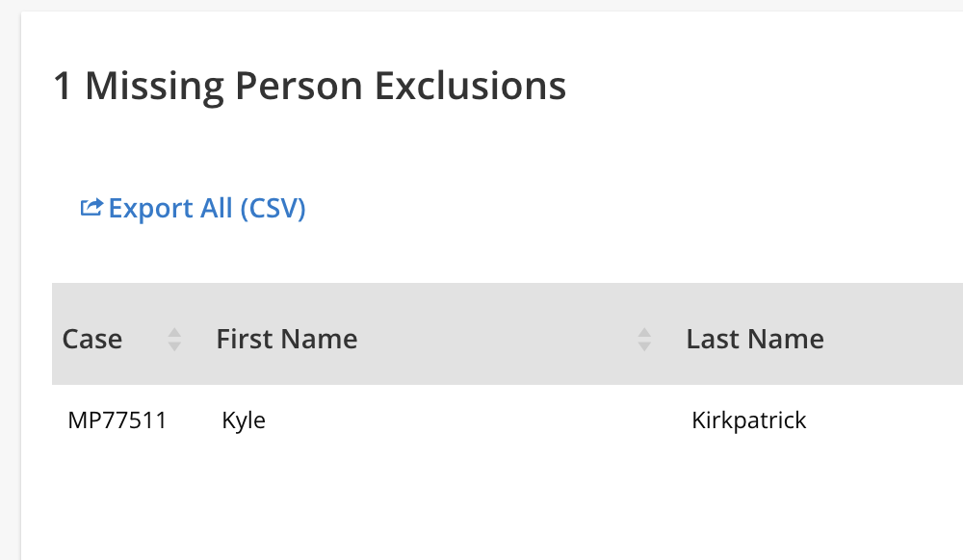Viewport: 963px width, 560px height.
Task: Click the word "Exclusions" in the title
Action: [x=470, y=87]
